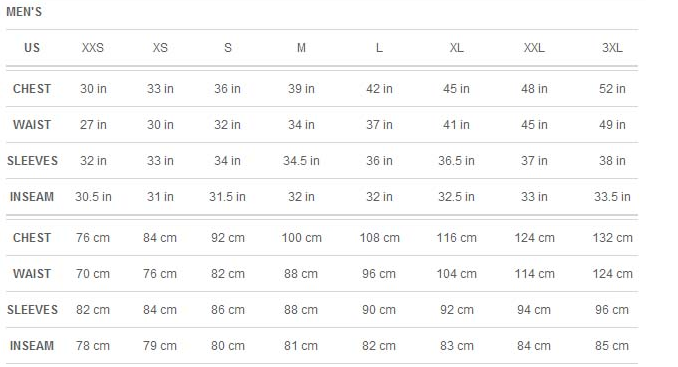Select the 92 cm chest cell for S
678x367 pixels.
coord(228,238)
